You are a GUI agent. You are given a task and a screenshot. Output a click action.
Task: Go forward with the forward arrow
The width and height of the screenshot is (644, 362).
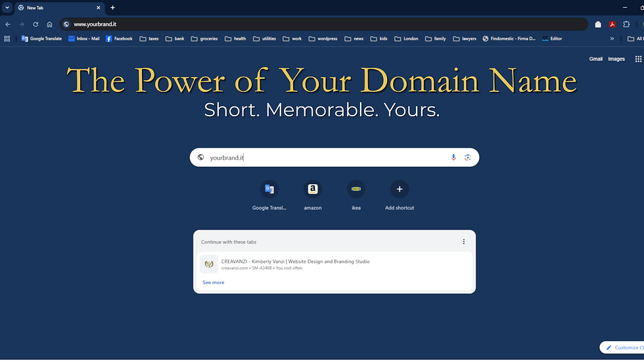21,24
